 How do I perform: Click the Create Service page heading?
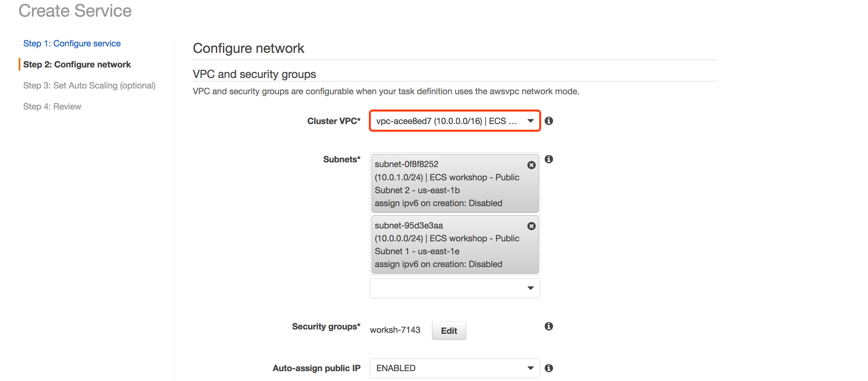pyautogui.click(x=75, y=11)
